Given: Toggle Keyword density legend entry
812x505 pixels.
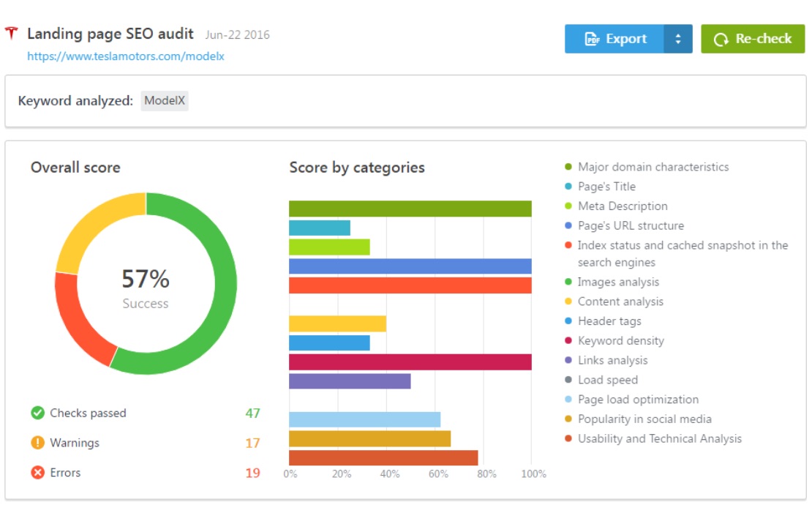Looking at the screenshot, I should (620, 340).
